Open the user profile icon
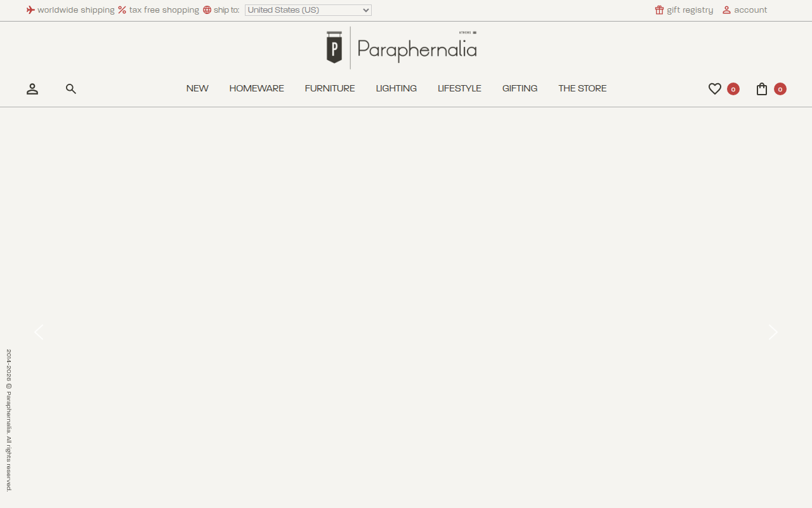 32,89
